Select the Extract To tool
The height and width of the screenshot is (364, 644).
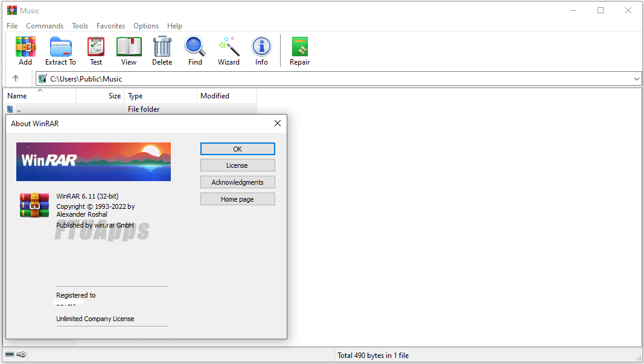[x=60, y=50]
